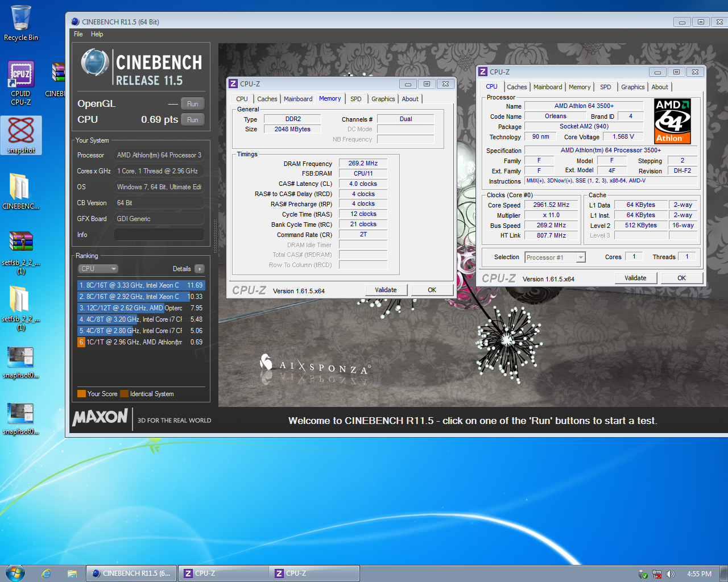Select the CINEBENCH R11.5 taskbar button
Viewport: 728px width, 582px height.
[x=132, y=573]
